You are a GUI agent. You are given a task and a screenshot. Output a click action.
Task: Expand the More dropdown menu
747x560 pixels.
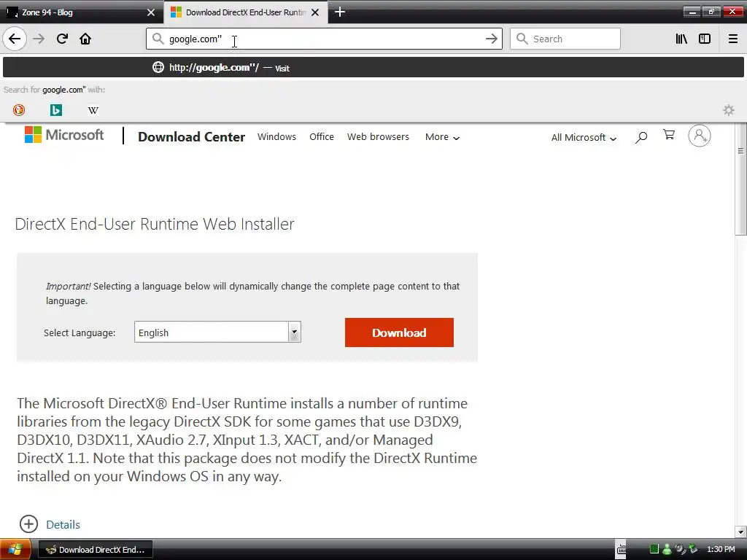(442, 137)
